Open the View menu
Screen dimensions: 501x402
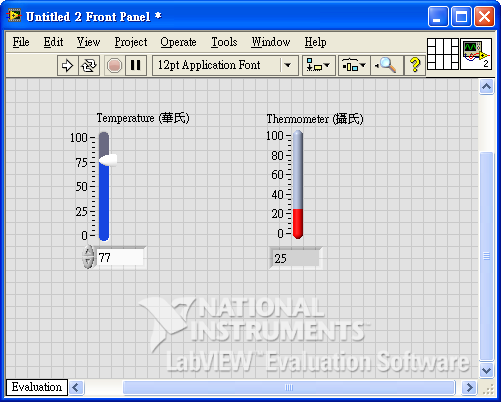pos(88,42)
